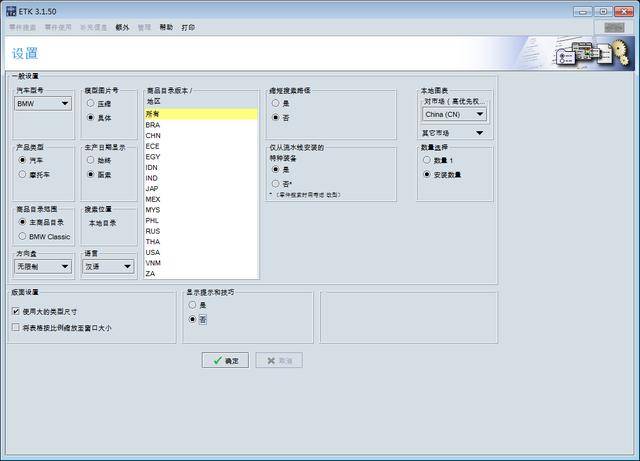The height and width of the screenshot is (461, 640).
Task: Select MYS in catalog region list
Action: pos(201,210)
